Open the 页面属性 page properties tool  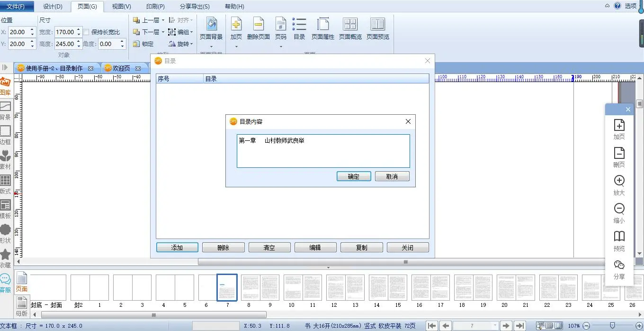(x=322, y=28)
